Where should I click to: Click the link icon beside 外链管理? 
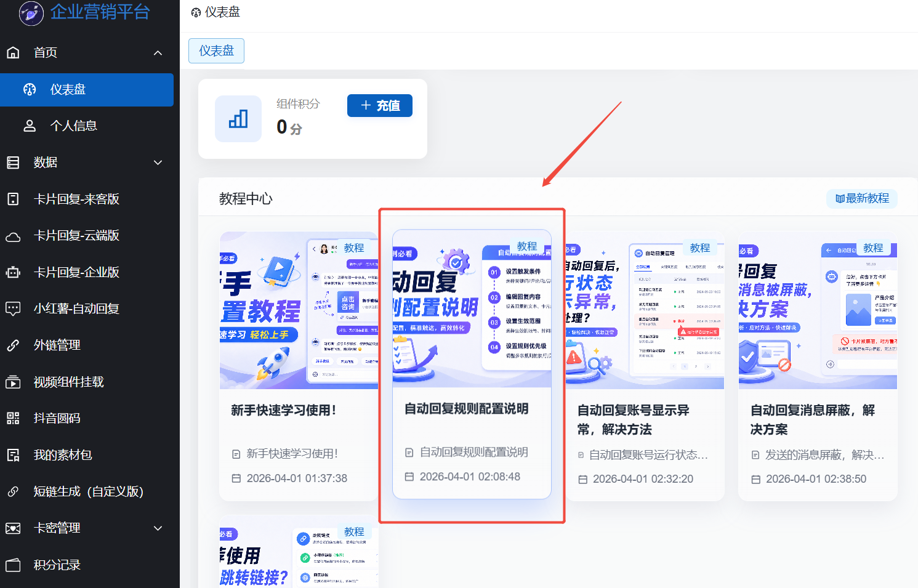[13, 345]
